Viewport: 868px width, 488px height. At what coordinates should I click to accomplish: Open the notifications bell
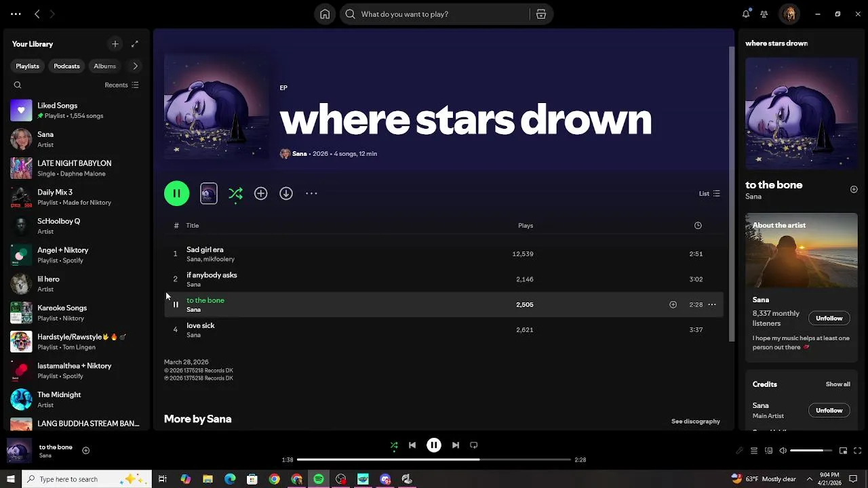746,14
